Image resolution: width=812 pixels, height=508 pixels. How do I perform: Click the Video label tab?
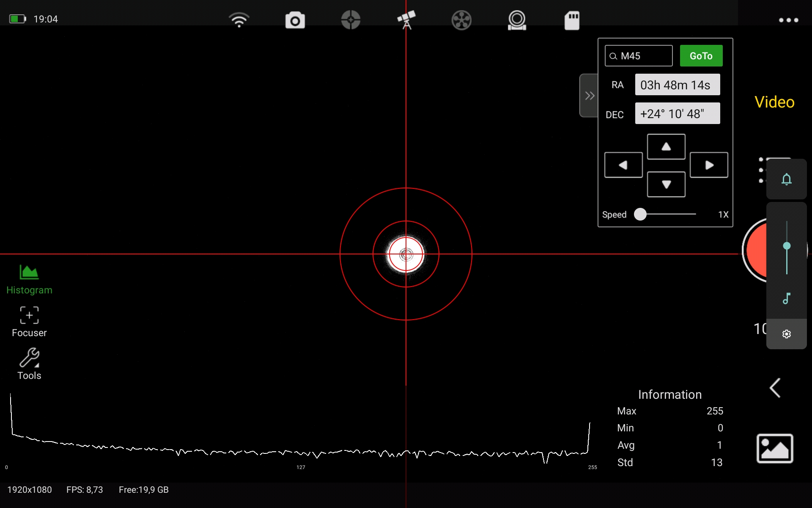click(775, 102)
